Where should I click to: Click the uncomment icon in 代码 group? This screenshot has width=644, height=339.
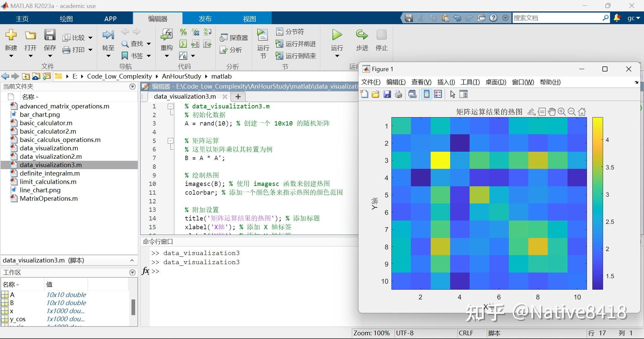click(x=195, y=32)
